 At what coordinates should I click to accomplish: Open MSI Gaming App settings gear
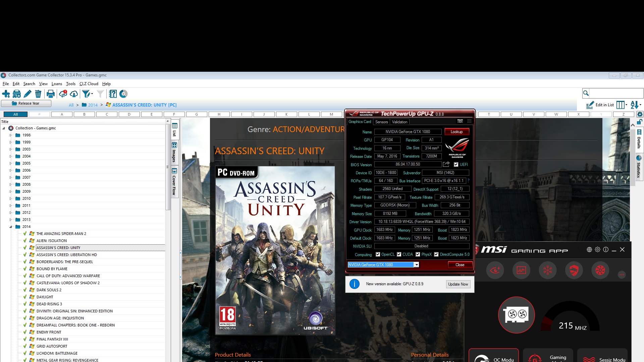597,249
